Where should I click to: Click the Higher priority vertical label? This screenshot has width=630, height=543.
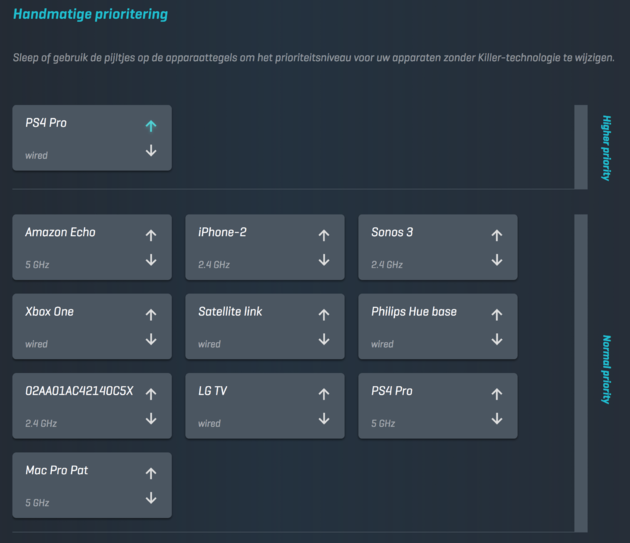coord(607,148)
